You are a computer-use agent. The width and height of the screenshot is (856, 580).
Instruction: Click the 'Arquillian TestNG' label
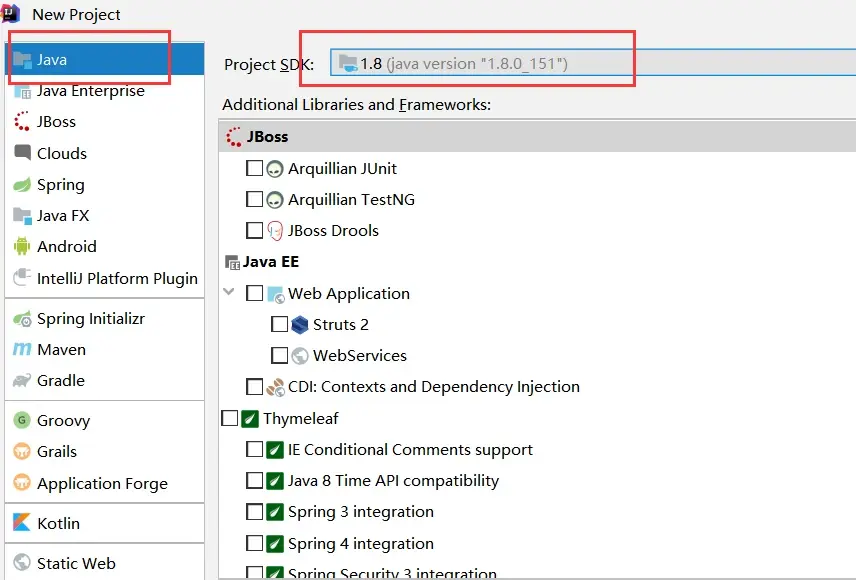click(x=351, y=200)
